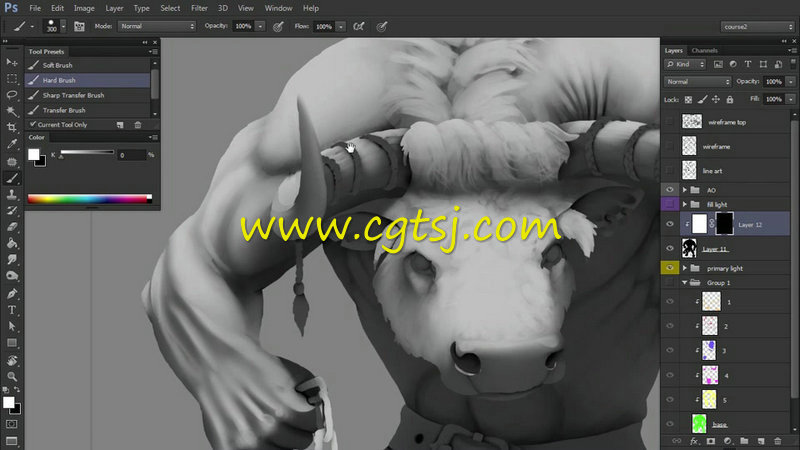
Task: Toggle visibility of the fill light group
Action: click(x=670, y=204)
